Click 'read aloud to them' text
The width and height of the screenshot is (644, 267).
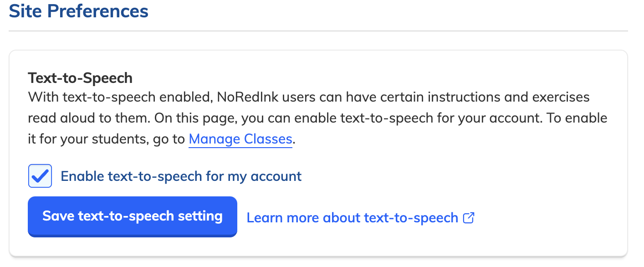[x=88, y=118]
